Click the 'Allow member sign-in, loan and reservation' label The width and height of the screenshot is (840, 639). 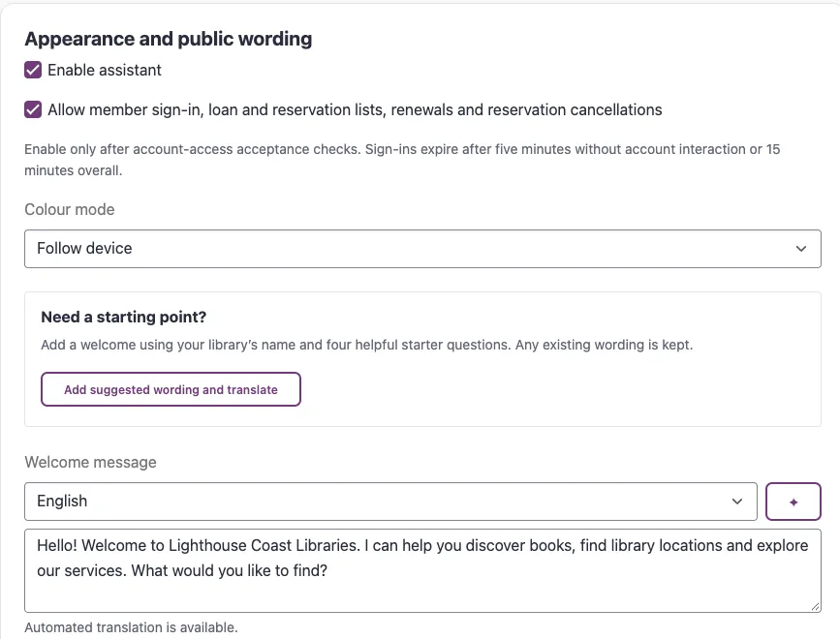click(x=355, y=109)
